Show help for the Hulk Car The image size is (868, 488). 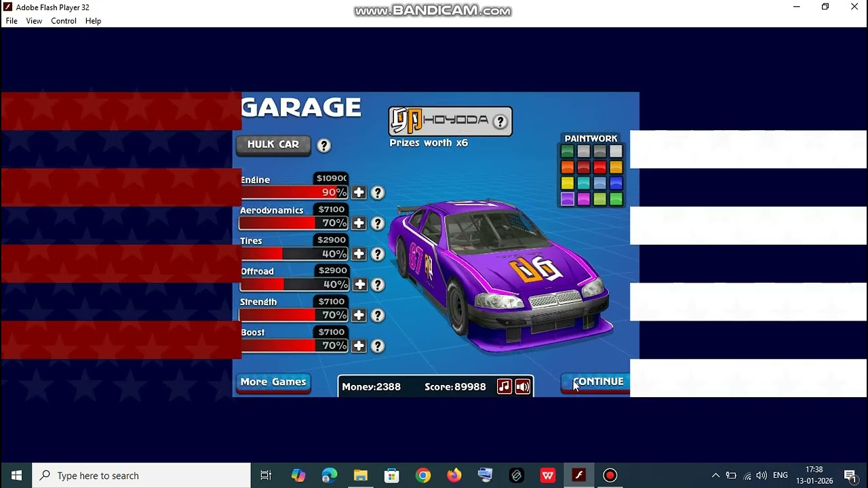click(x=323, y=145)
